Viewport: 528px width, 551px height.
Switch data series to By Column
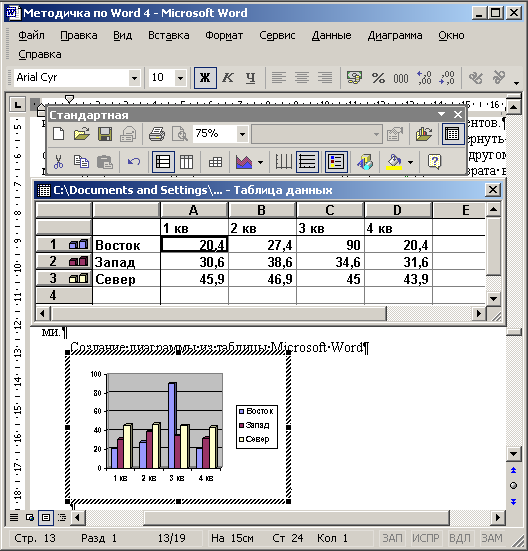(186, 162)
